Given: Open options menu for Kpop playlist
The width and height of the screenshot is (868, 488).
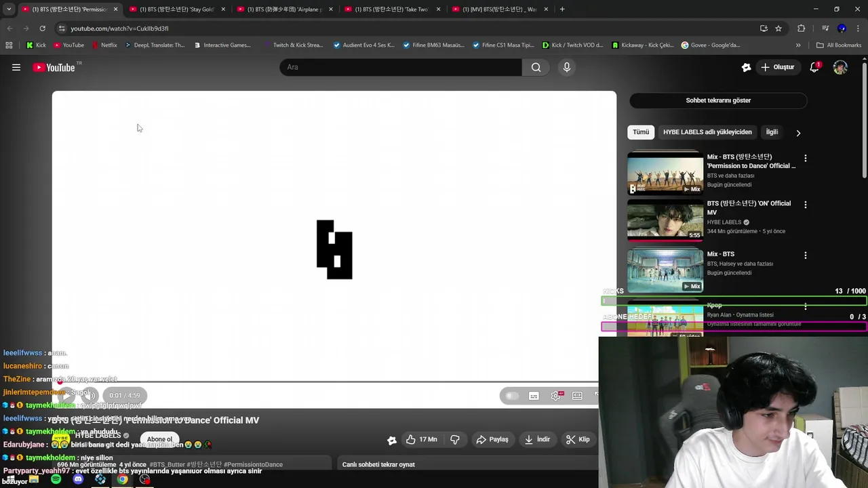Looking at the screenshot, I should 806,306.
